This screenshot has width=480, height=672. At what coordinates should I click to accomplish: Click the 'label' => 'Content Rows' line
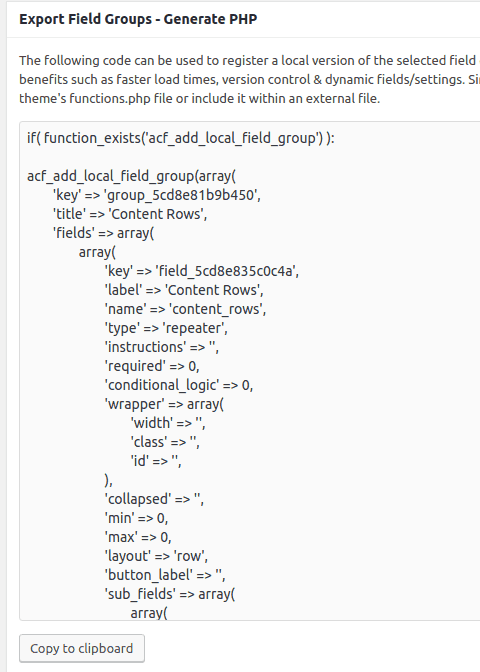[184, 290]
